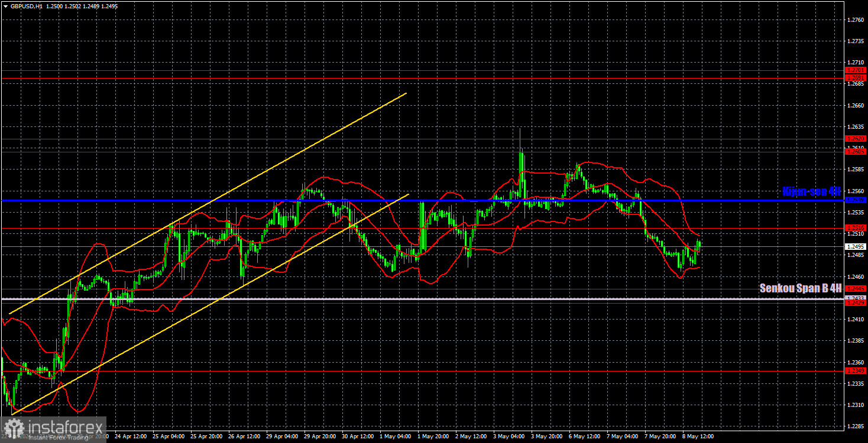
Task: Click the 1.2285 price axis label
Action: click(x=855, y=426)
